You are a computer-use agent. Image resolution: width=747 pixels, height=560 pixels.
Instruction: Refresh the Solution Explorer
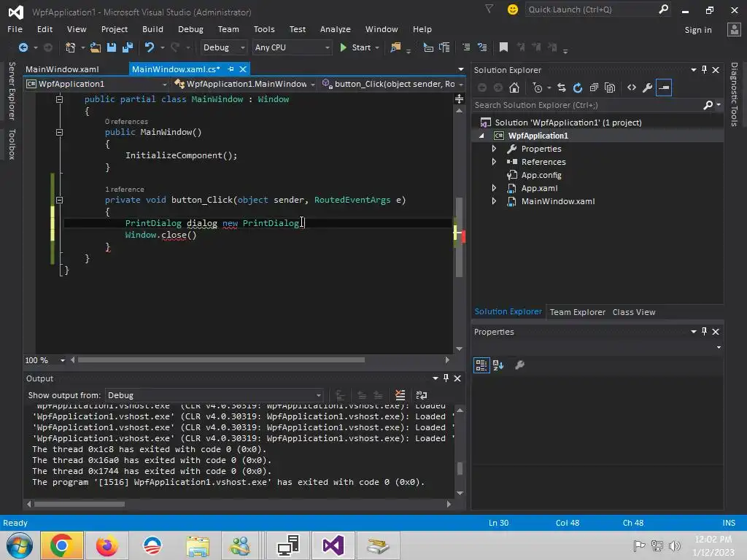578,87
